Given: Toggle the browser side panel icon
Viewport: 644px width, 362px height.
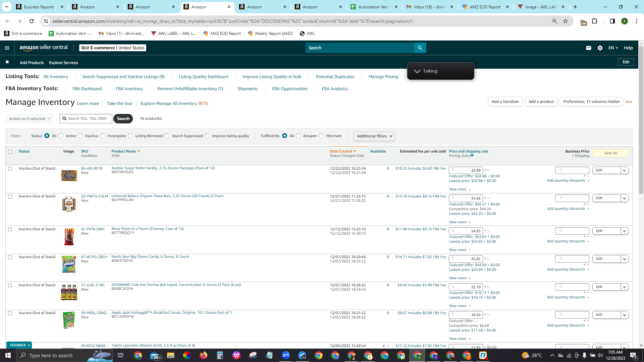Looking at the screenshot, I should point(612,21).
